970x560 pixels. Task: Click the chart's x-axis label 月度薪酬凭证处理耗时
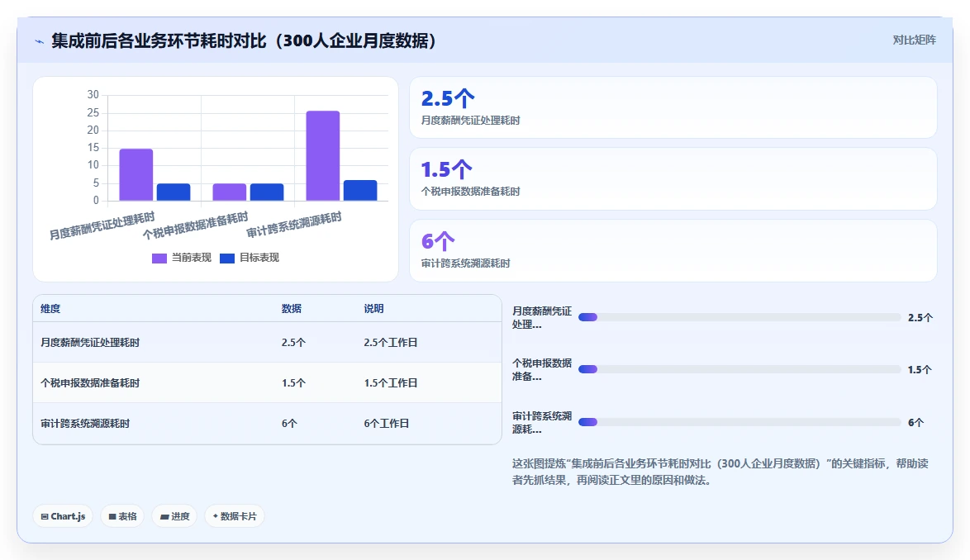(x=102, y=226)
